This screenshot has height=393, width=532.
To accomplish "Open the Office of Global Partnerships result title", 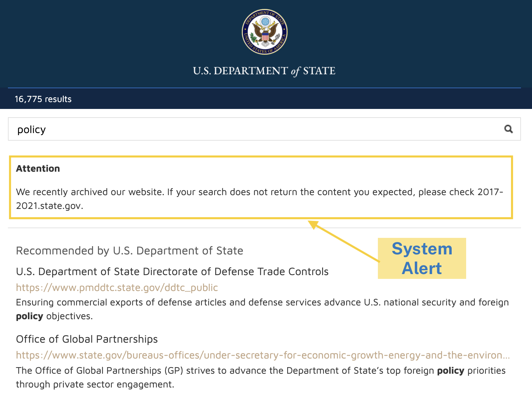I will click(x=87, y=339).
